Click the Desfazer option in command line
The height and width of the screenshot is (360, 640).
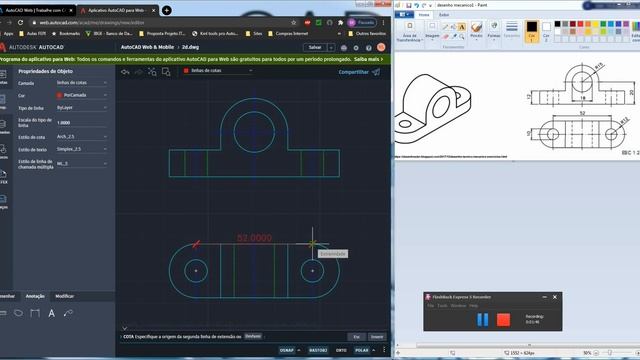click(x=253, y=336)
